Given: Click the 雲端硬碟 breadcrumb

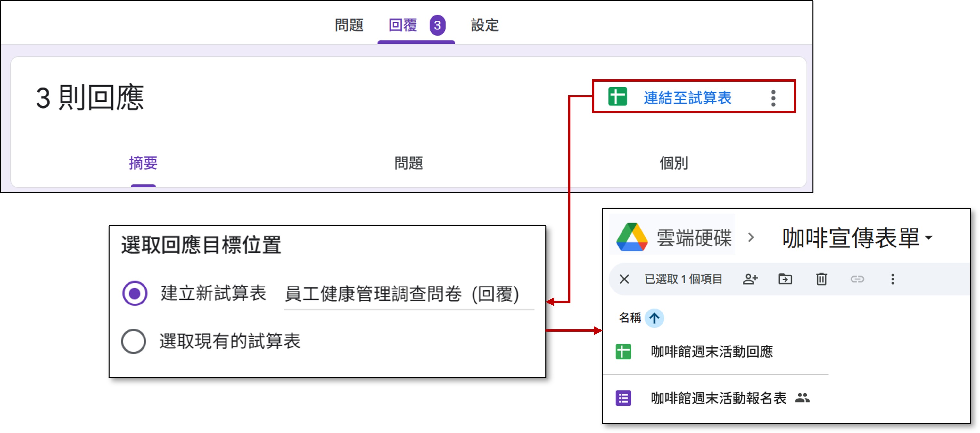Looking at the screenshot, I should 694,238.
